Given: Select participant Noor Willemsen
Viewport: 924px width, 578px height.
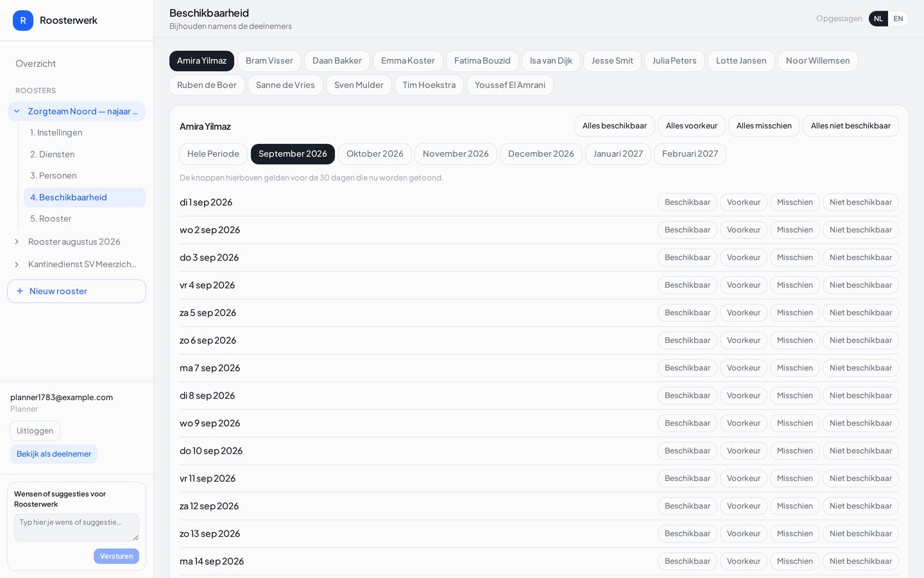Looking at the screenshot, I should (x=817, y=61).
